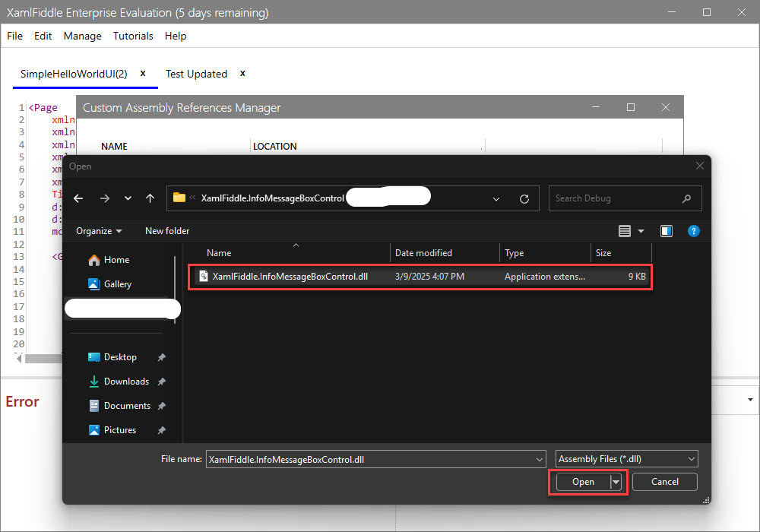
Task: Go back in the Open dialog
Action: pyautogui.click(x=78, y=198)
